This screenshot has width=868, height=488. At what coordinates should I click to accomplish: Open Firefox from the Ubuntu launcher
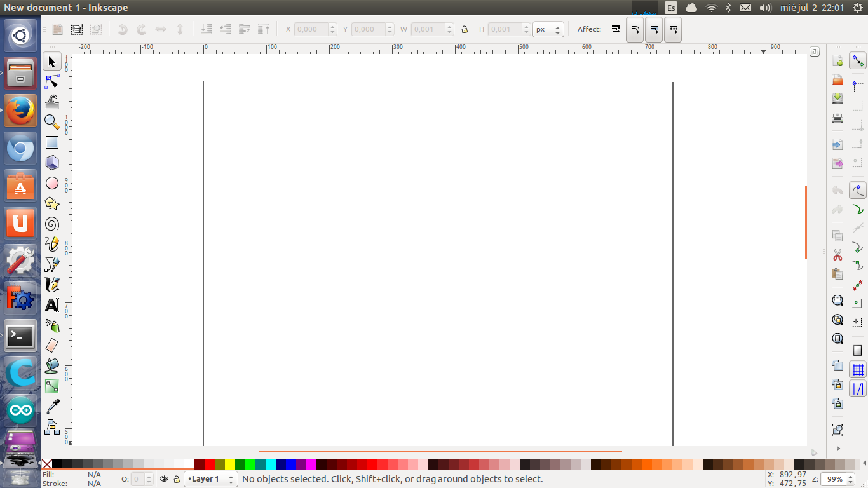(x=20, y=111)
